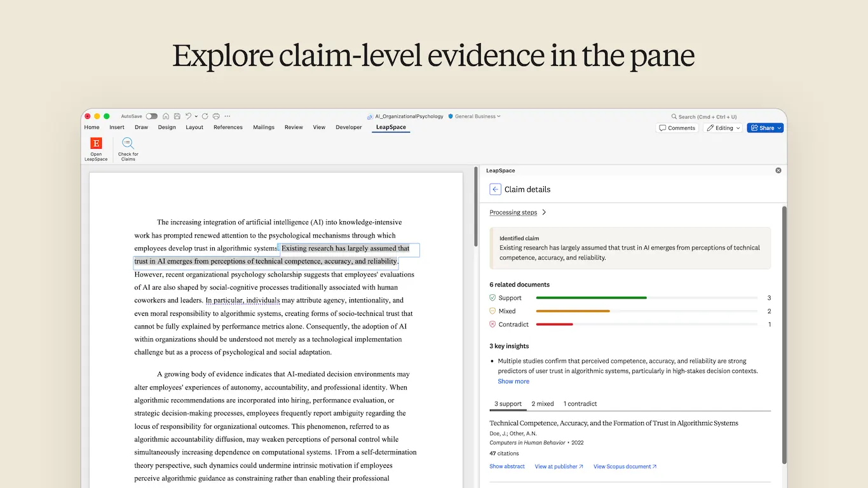Click the Support shield icon
The width and height of the screenshot is (868, 488).
492,297
